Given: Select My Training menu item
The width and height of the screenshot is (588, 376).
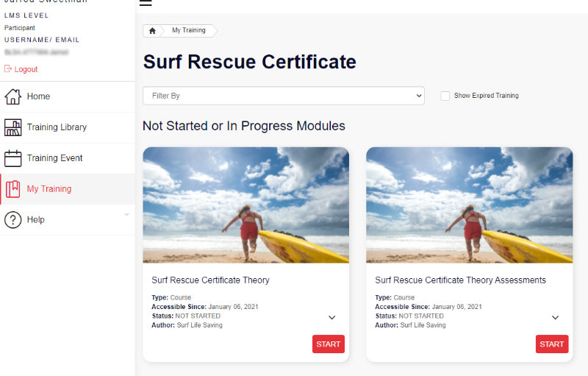Looking at the screenshot, I should pyautogui.click(x=68, y=189).
